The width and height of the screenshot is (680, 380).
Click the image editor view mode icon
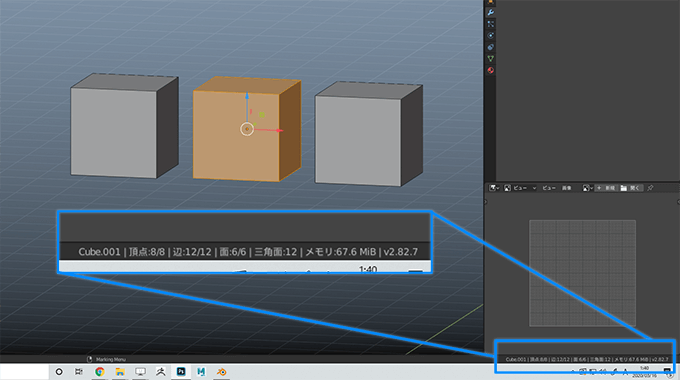(x=507, y=188)
